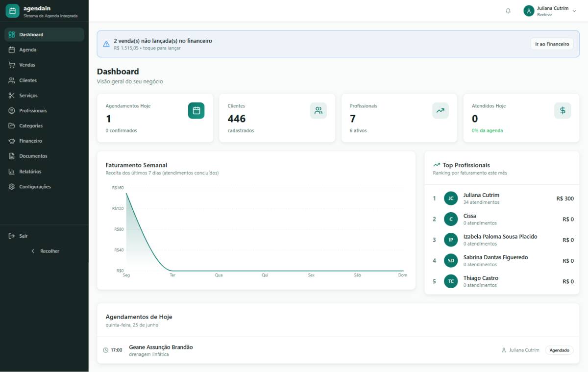Click the warning triangle icon in alert banner
The image size is (588, 372).
[106, 44]
